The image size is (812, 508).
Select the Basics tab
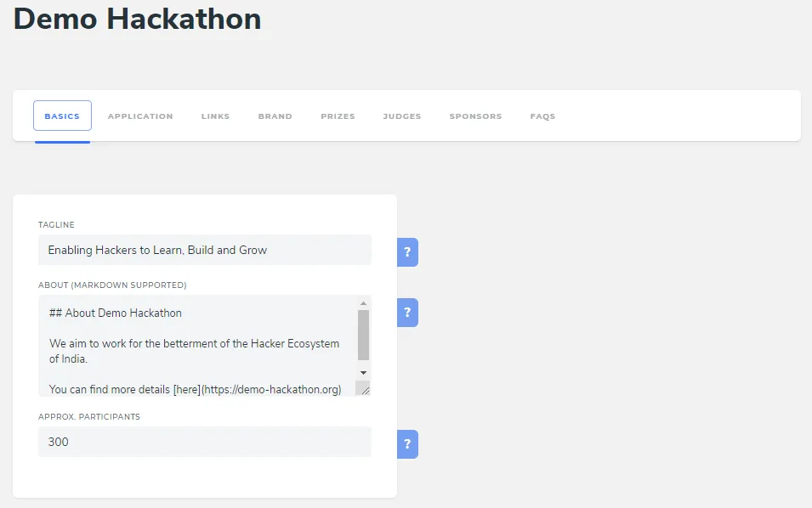(x=62, y=116)
